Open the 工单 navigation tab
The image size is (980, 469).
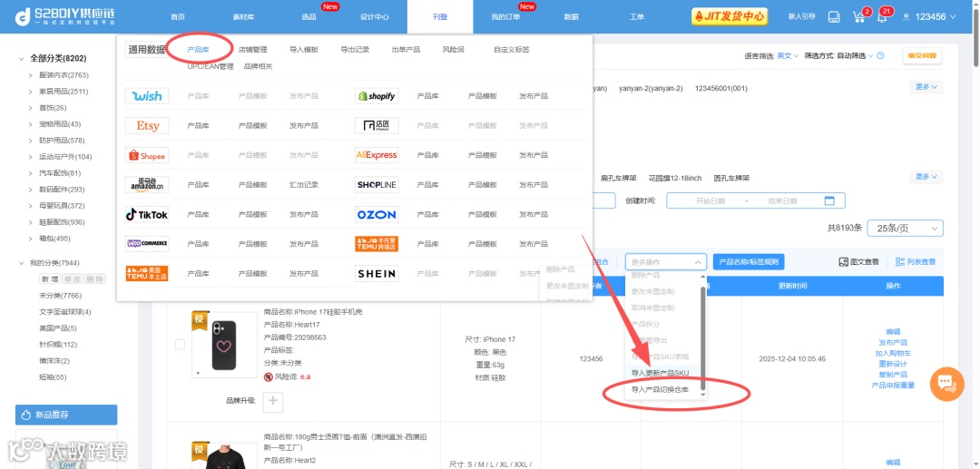tap(637, 17)
